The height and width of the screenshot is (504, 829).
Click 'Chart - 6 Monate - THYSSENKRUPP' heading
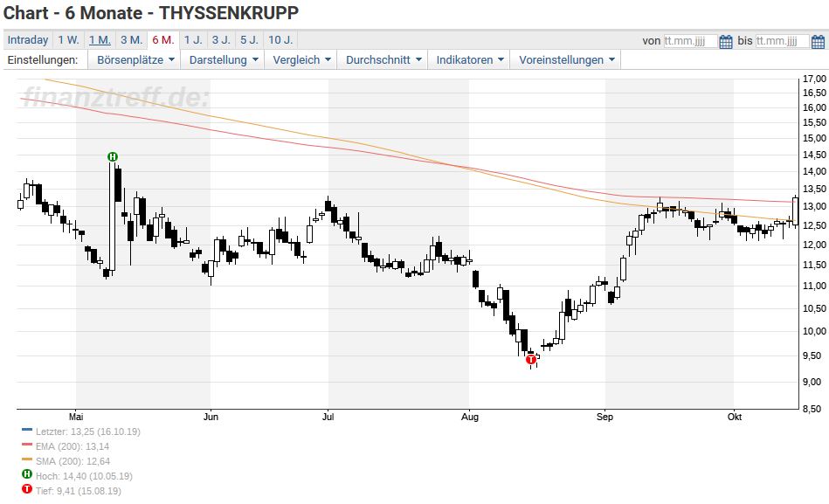coord(151,13)
